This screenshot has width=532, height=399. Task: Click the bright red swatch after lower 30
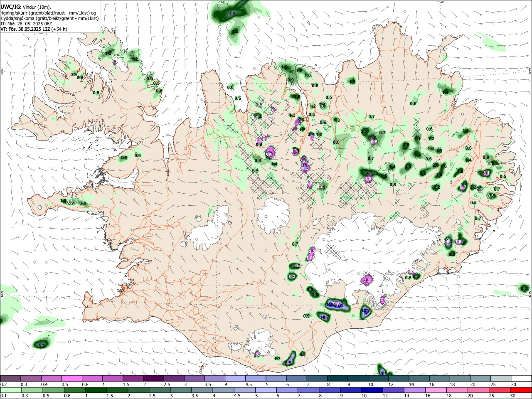click(520, 390)
